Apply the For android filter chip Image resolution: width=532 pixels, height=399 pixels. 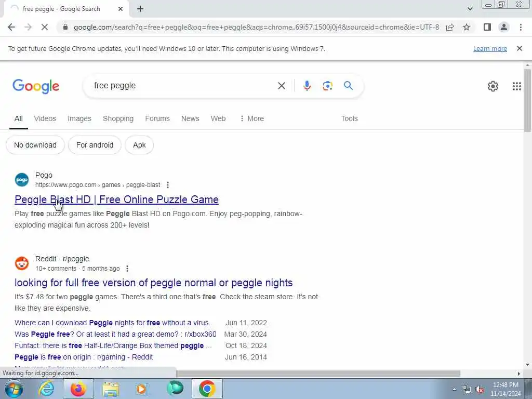coord(95,145)
